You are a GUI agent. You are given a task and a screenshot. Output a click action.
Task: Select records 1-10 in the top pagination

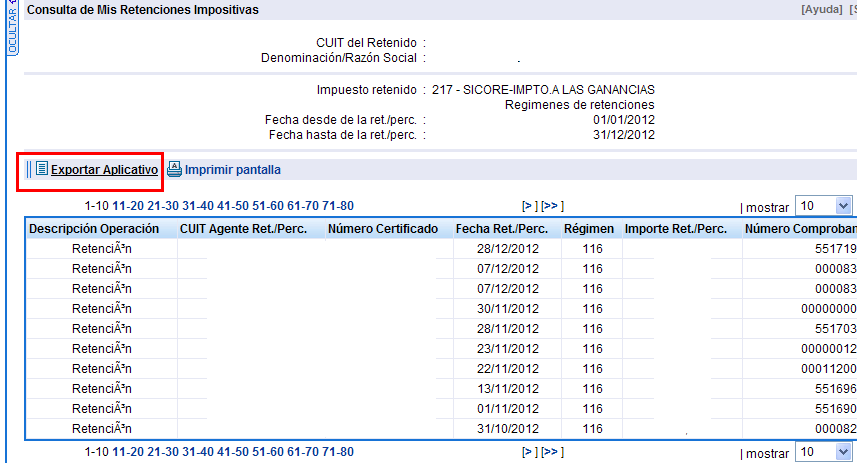(x=97, y=206)
